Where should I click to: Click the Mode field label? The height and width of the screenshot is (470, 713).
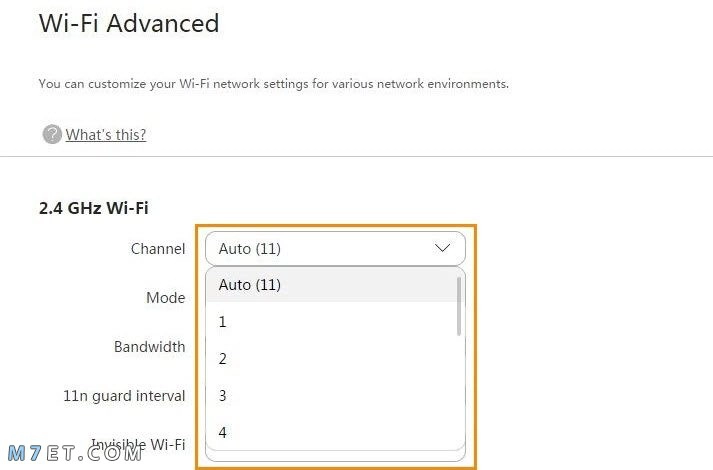tap(166, 298)
